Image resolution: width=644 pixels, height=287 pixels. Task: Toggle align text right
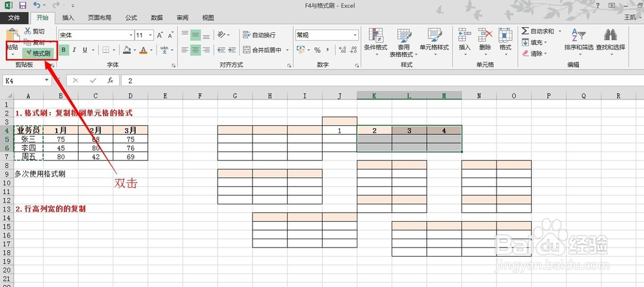[x=206, y=50]
